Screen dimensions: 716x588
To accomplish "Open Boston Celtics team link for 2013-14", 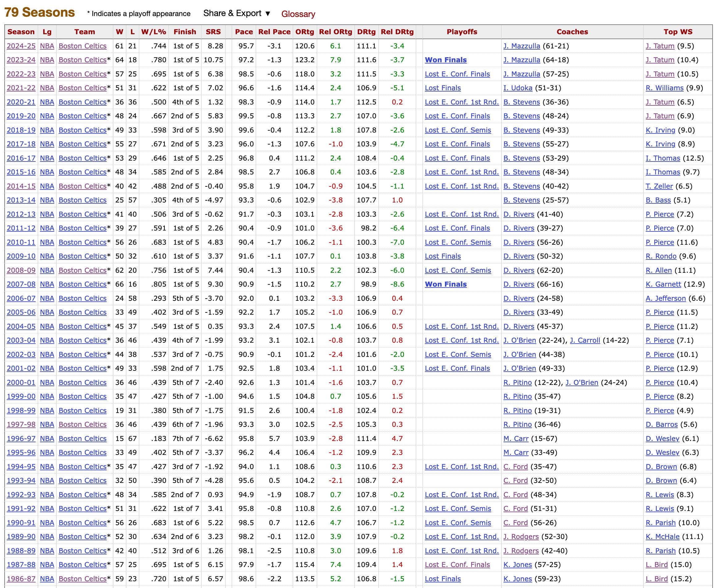I will coord(82,200).
